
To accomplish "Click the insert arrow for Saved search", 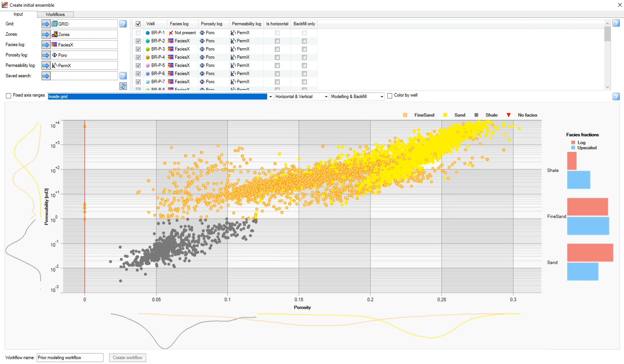I will tap(46, 76).
